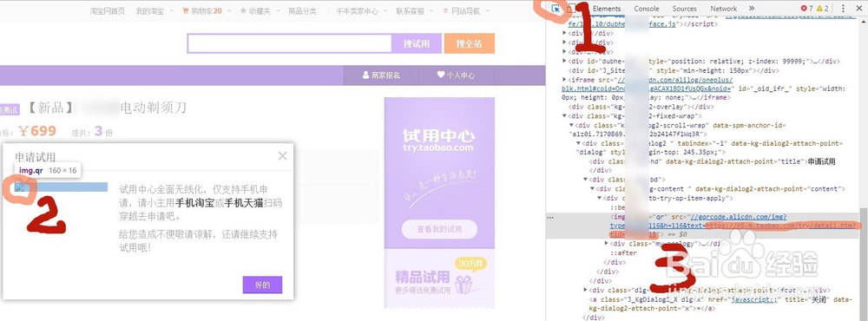
Task: Click the 精品试用 promo card
Action: [439, 279]
